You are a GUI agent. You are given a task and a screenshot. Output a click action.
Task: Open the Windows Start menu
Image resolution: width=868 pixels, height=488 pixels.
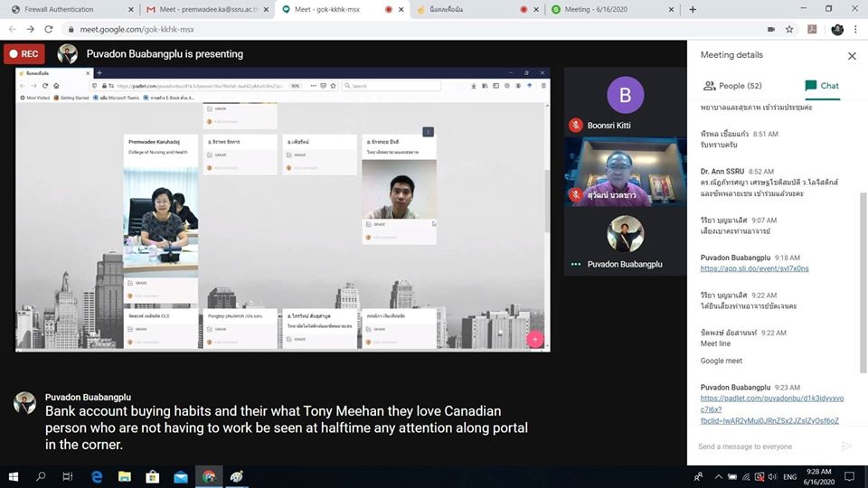[14, 476]
